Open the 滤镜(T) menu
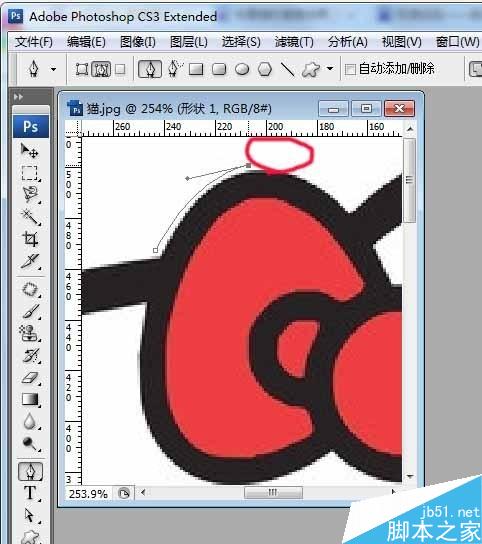 pyautogui.click(x=294, y=42)
